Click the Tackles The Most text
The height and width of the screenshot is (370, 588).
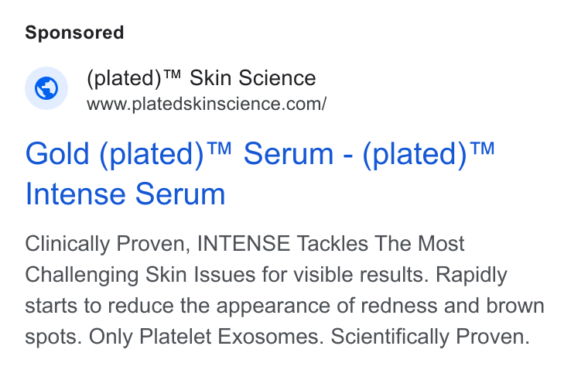coord(381,244)
